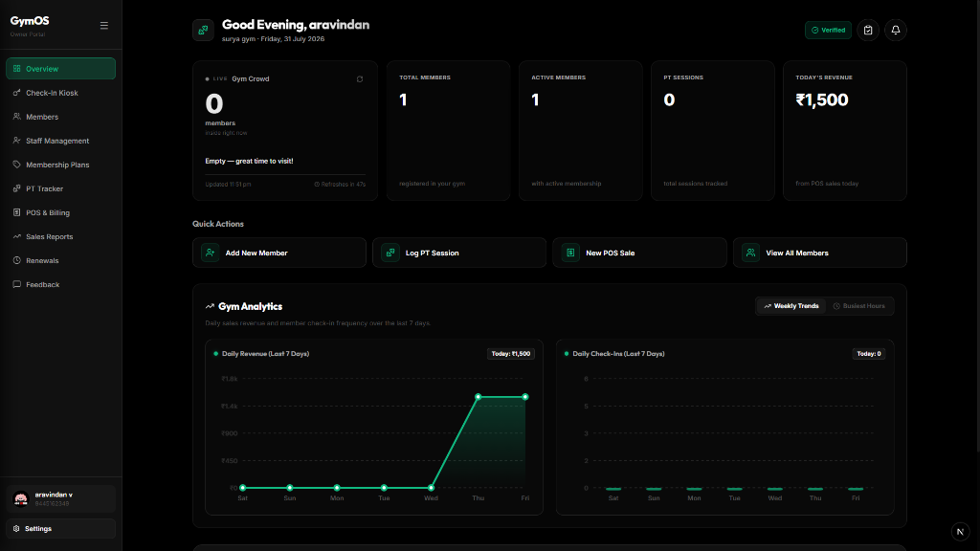This screenshot has height=551, width=980.
Task: Click the Quick Actions heading
Action: click(218, 224)
